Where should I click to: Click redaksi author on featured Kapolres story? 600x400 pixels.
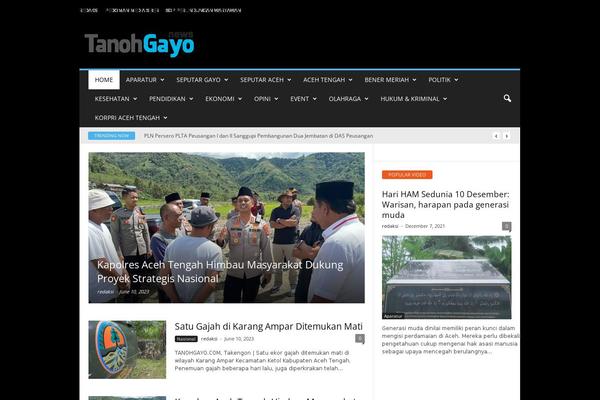(x=105, y=292)
